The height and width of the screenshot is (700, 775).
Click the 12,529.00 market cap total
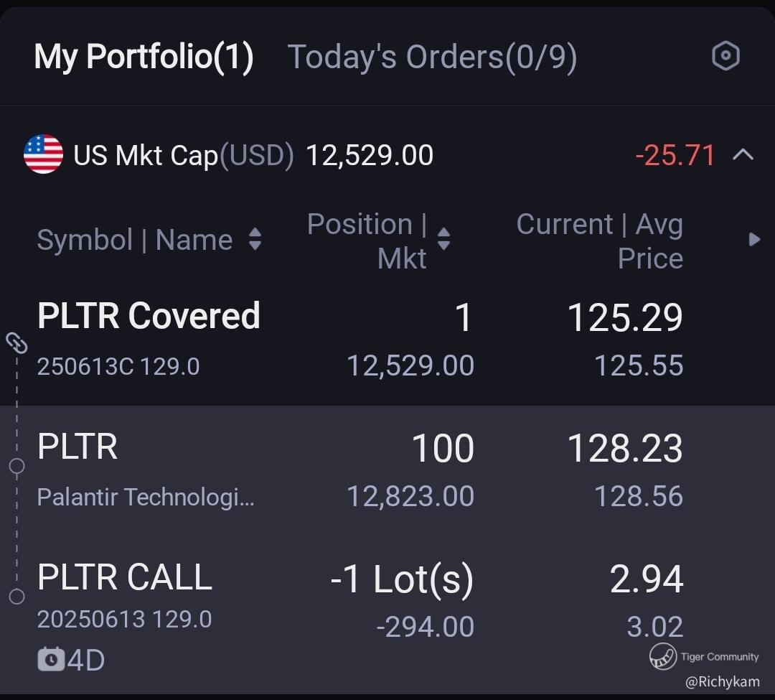click(x=370, y=155)
